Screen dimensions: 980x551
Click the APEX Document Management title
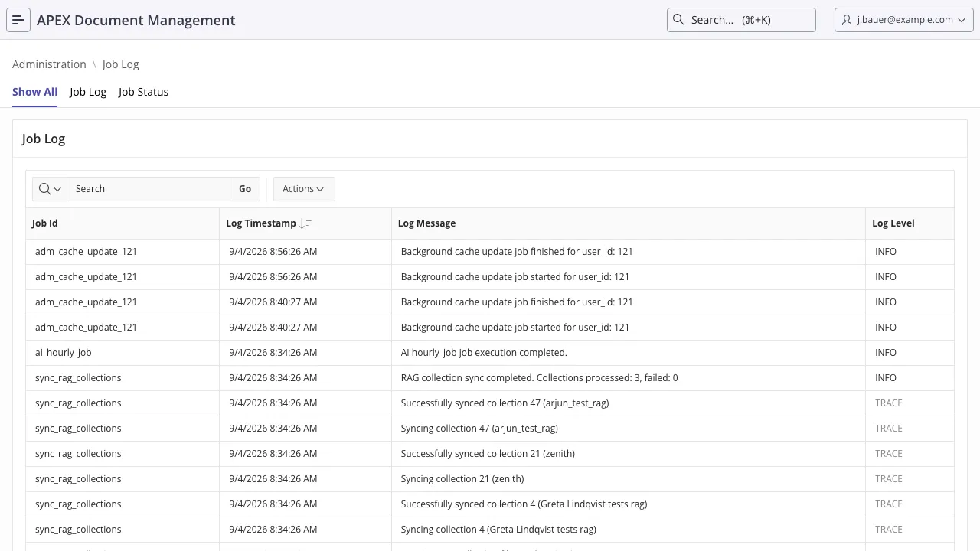[136, 20]
